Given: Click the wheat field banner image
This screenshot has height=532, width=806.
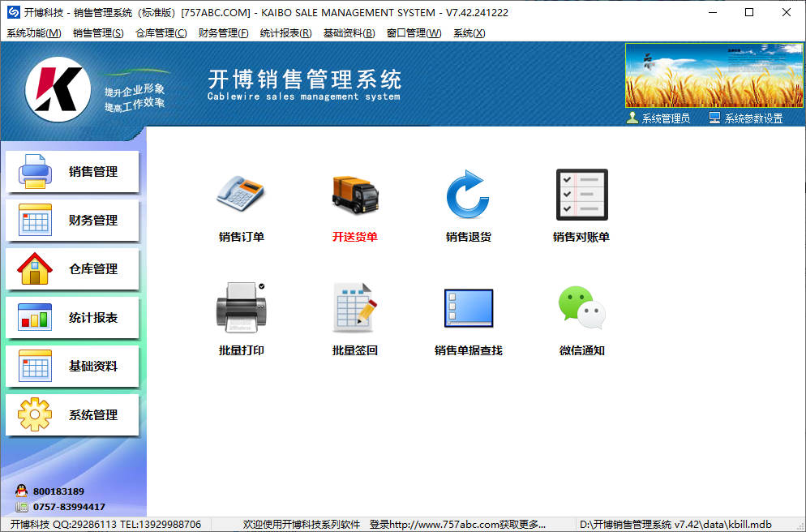Looking at the screenshot, I should coord(714,75).
